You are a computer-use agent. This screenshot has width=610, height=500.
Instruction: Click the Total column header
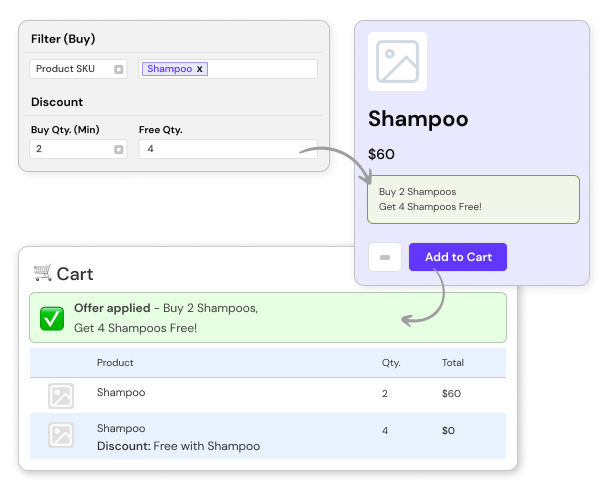pos(452,362)
